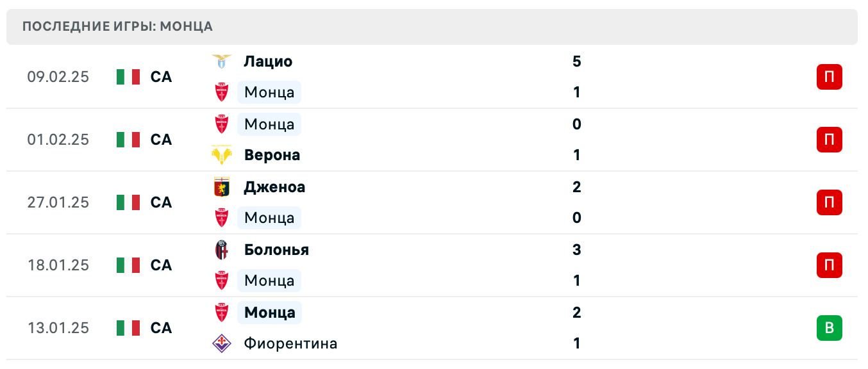Click the Genoa team logo
The height and width of the screenshot is (369, 868).
pos(222,186)
